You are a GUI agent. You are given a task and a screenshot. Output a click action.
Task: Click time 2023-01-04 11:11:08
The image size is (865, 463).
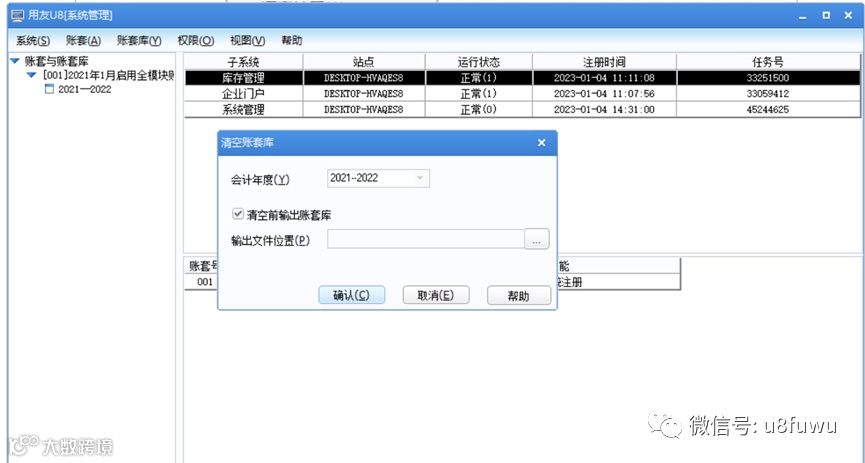(x=604, y=78)
